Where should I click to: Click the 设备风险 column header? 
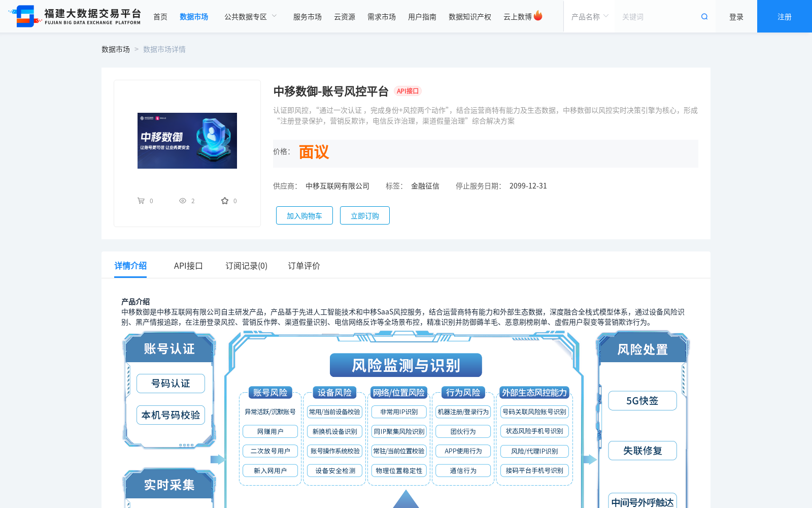[x=334, y=393]
